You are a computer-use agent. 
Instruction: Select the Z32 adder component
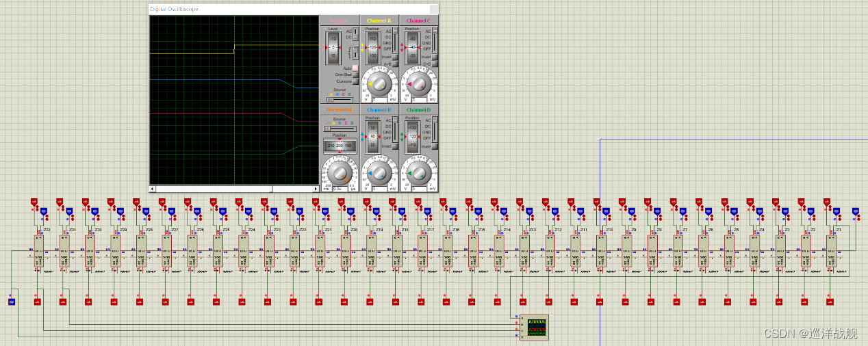pyautogui.click(x=39, y=250)
